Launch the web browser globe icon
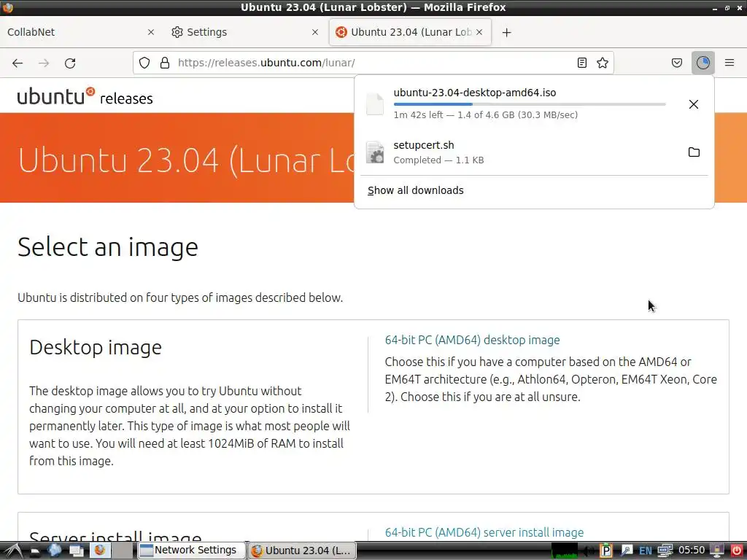The image size is (747, 560). point(54,551)
